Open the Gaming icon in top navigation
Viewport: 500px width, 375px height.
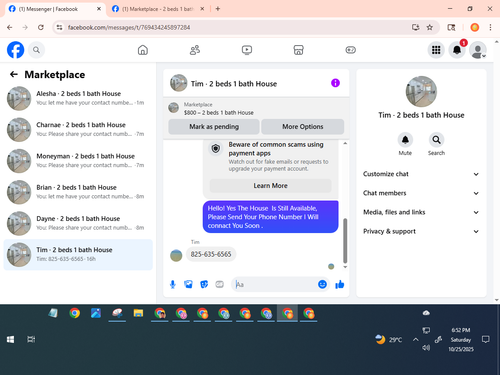pos(350,50)
